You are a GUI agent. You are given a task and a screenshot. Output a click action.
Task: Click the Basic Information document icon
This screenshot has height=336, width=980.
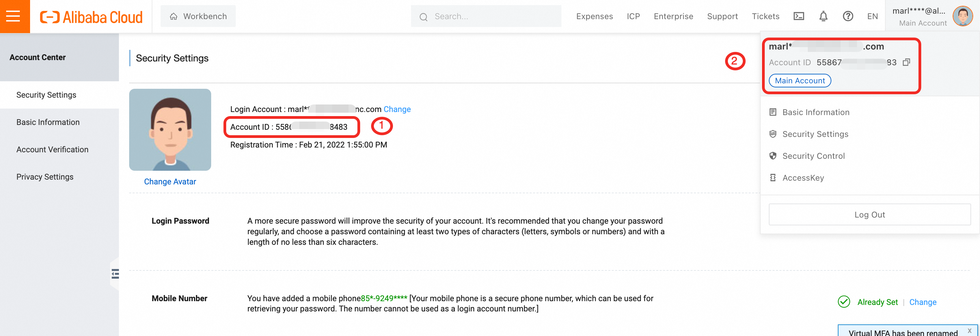773,112
